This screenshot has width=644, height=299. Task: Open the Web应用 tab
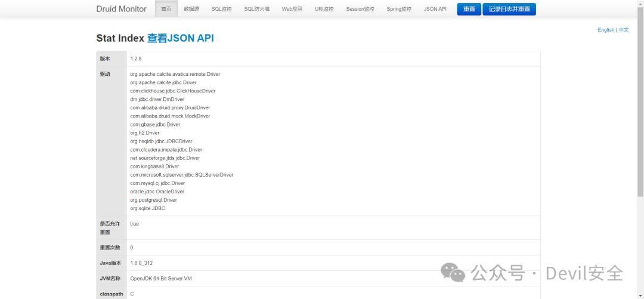(292, 9)
